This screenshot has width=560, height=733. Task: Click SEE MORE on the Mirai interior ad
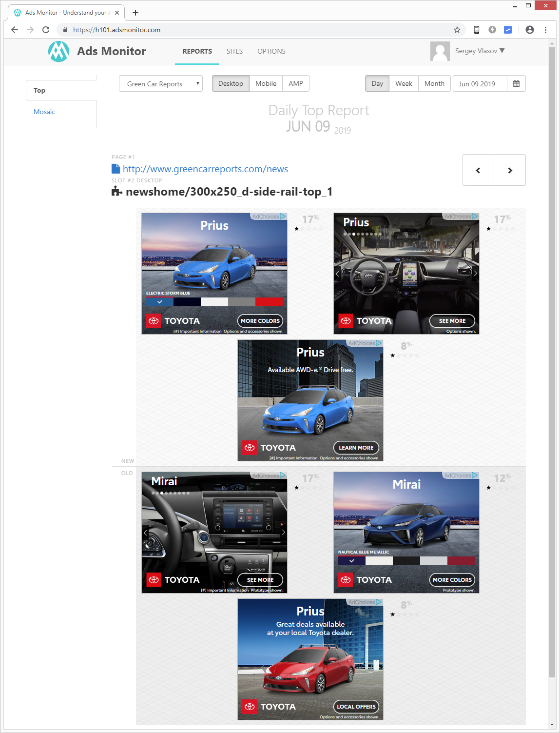click(260, 580)
